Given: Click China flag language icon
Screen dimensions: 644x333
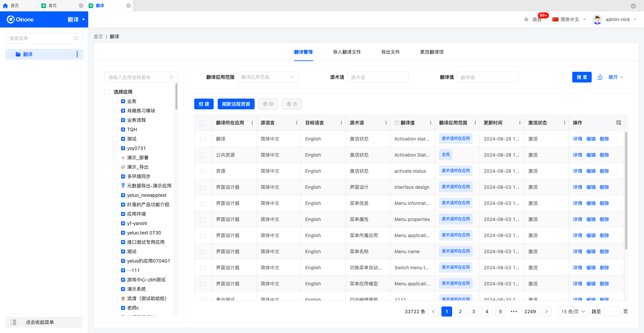Looking at the screenshot, I should click(555, 19).
